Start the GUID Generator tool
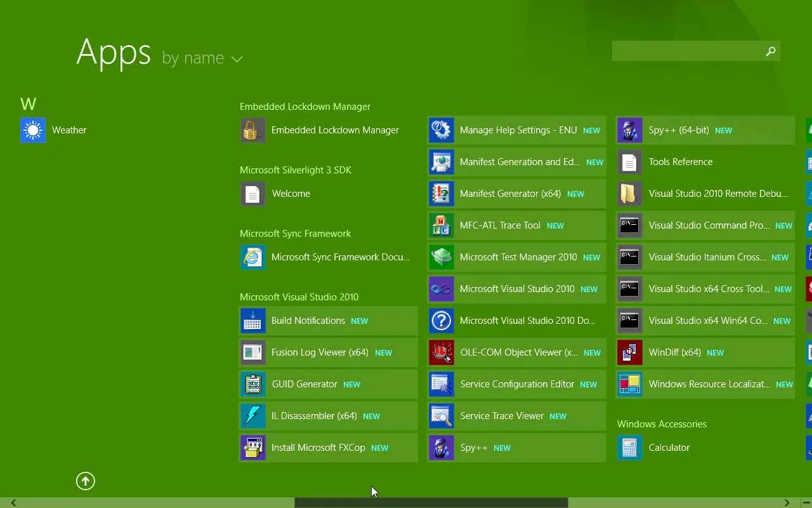Viewport: 812px width, 508px height. 328,384
